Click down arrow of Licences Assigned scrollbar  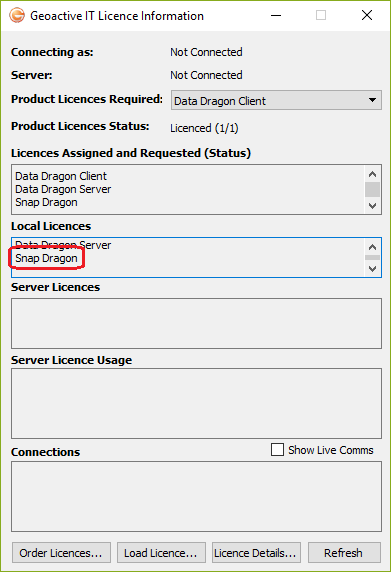pyautogui.click(x=372, y=206)
